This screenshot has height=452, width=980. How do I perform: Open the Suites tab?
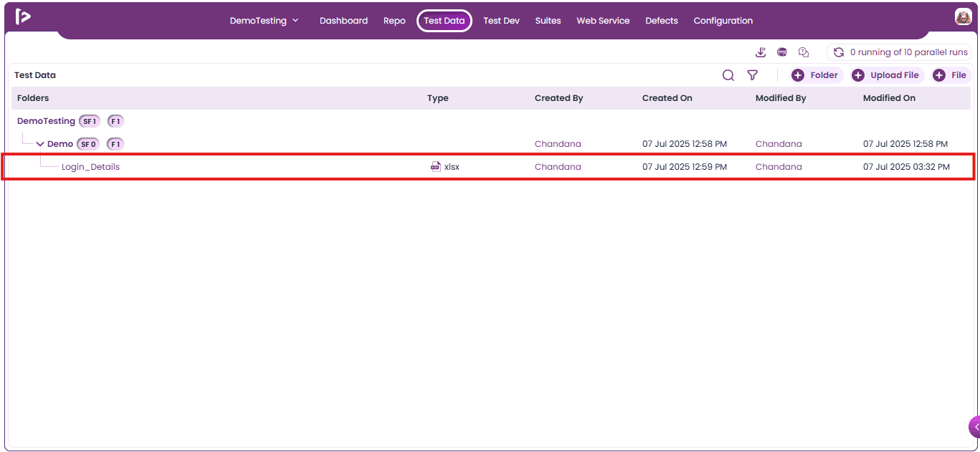(548, 21)
